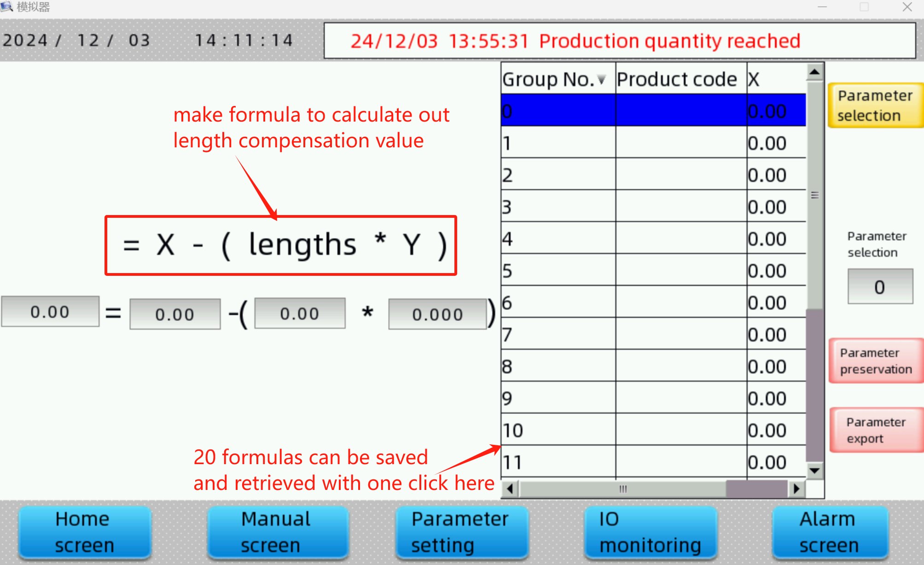Screen dimensions: 924x565
Task: Select group number 1 row
Action: pyautogui.click(x=654, y=143)
